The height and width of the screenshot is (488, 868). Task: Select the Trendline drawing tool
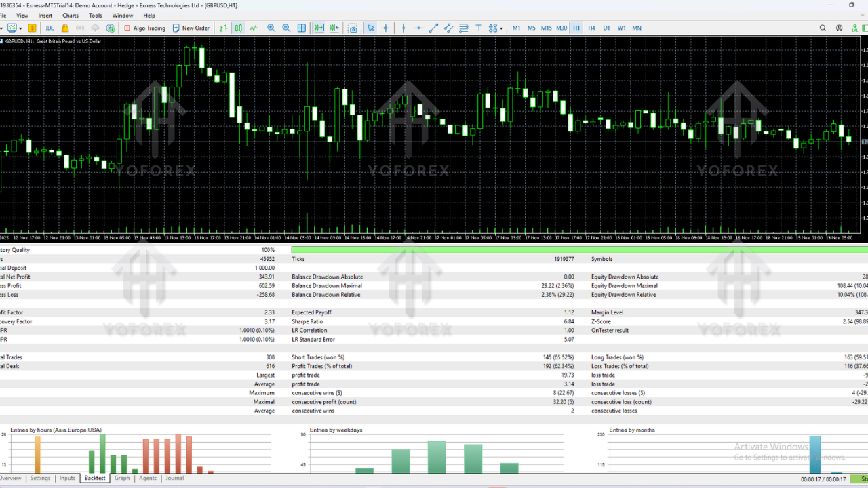click(435, 28)
